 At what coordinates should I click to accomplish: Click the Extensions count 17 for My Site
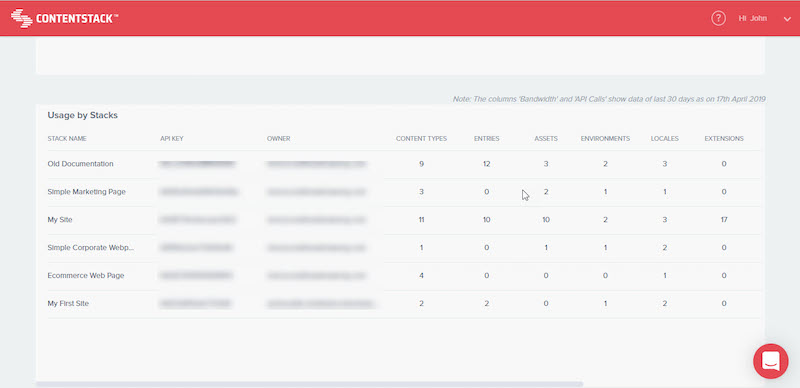point(724,220)
